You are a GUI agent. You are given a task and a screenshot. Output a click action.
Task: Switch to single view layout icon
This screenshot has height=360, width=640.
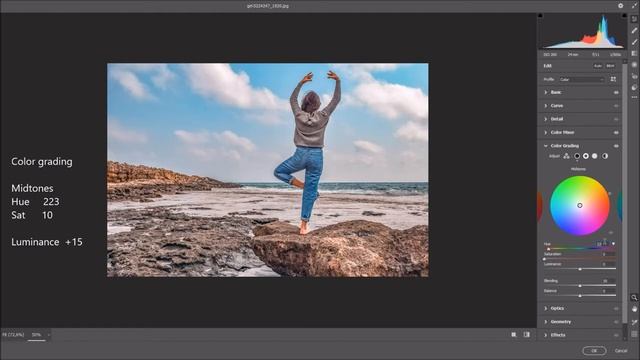514,335
